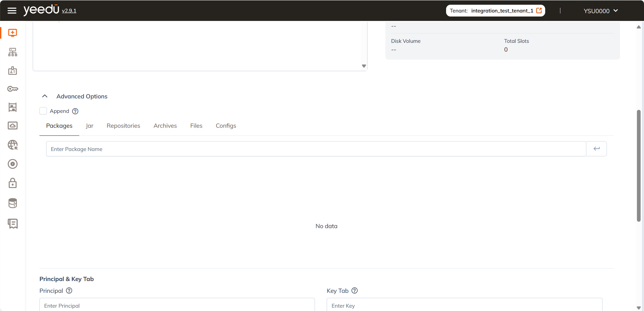The width and height of the screenshot is (644, 311).
Task: Select the key credentials icon in sidebar
Action: click(x=12, y=89)
